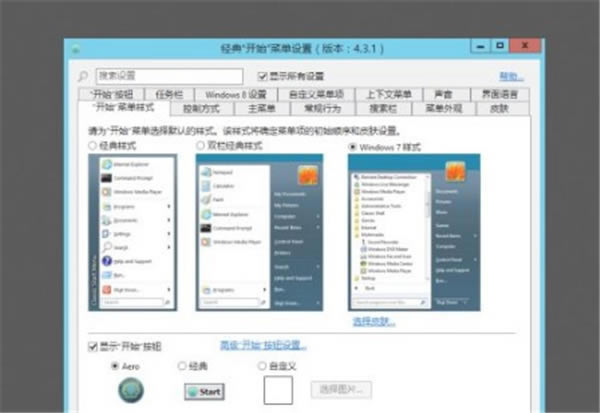Click the Classic Shell icon in the title bar
The width and height of the screenshot is (600, 413).
tap(76, 49)
